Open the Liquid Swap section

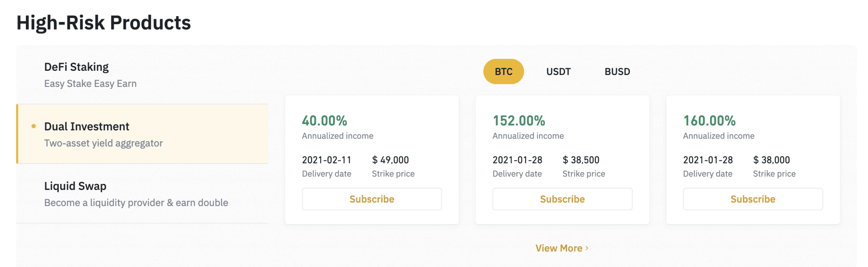(x=142, y=194)
